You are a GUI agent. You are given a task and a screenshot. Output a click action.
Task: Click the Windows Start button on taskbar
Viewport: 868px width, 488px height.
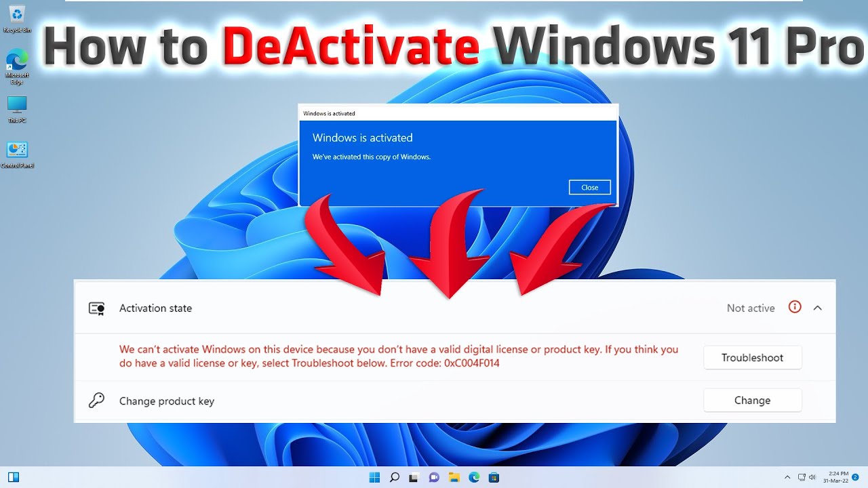point(374,477)
